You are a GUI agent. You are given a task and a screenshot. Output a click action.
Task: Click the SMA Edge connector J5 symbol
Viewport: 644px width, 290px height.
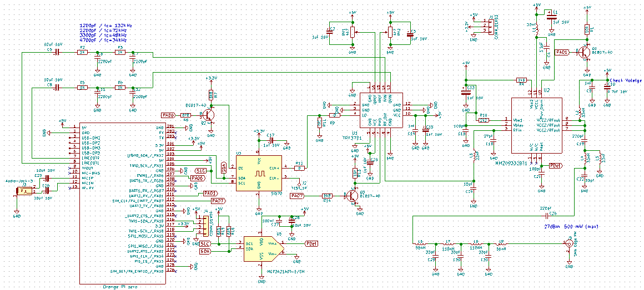pos(569,243)
